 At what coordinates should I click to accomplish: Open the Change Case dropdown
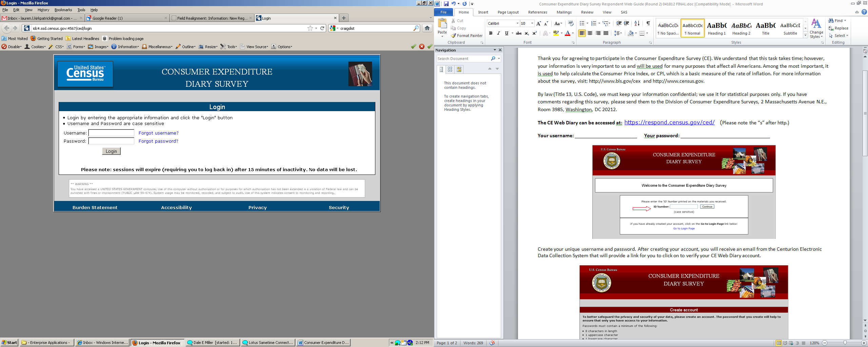(x=558, y=23)
